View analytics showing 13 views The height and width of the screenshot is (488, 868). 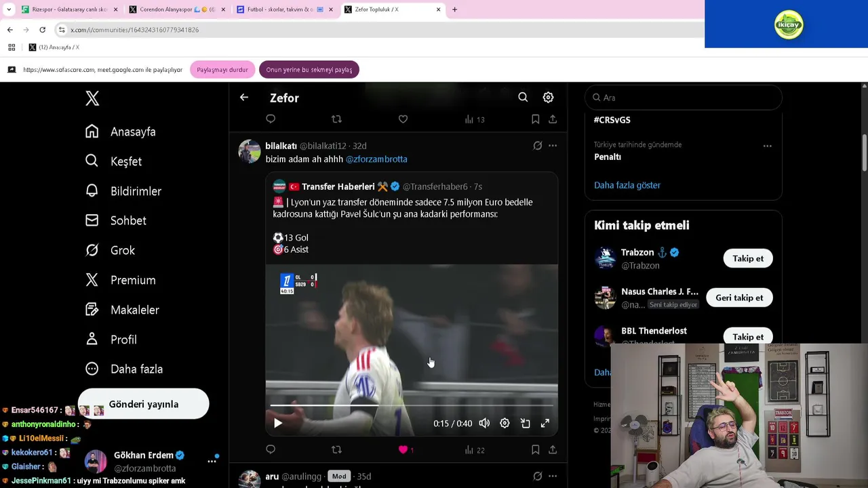coord(475,119)
